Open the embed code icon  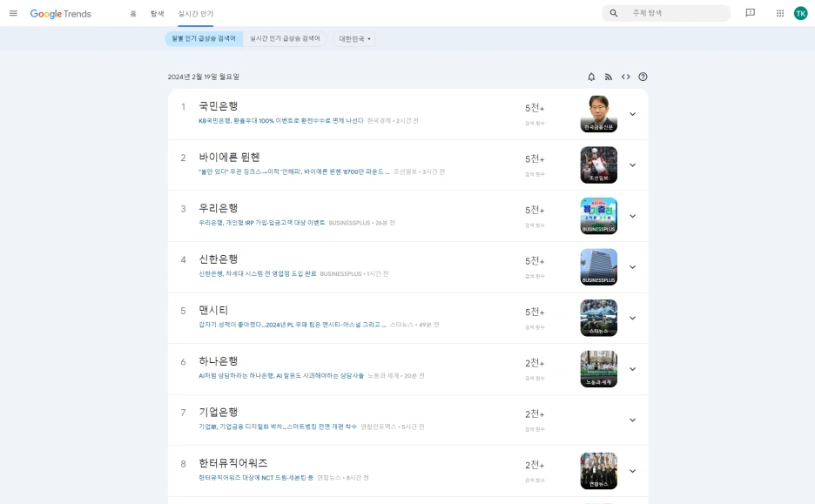pos(626,77)
